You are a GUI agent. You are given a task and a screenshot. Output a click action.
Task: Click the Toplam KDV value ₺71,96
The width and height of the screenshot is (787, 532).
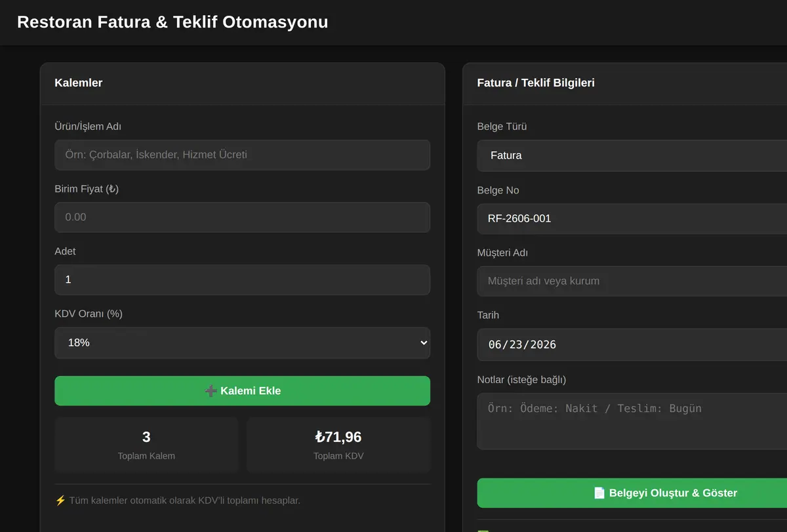[338, 437]
